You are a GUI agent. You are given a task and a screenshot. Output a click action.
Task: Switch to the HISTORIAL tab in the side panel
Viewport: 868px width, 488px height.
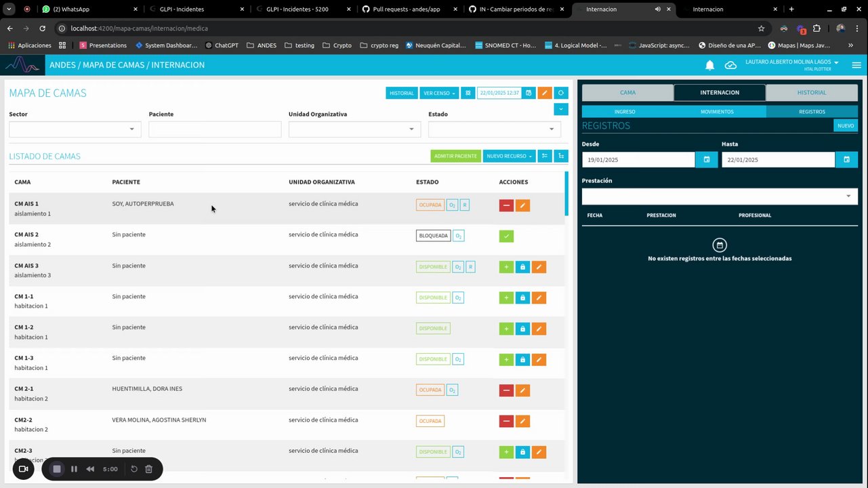coord(812,93)
